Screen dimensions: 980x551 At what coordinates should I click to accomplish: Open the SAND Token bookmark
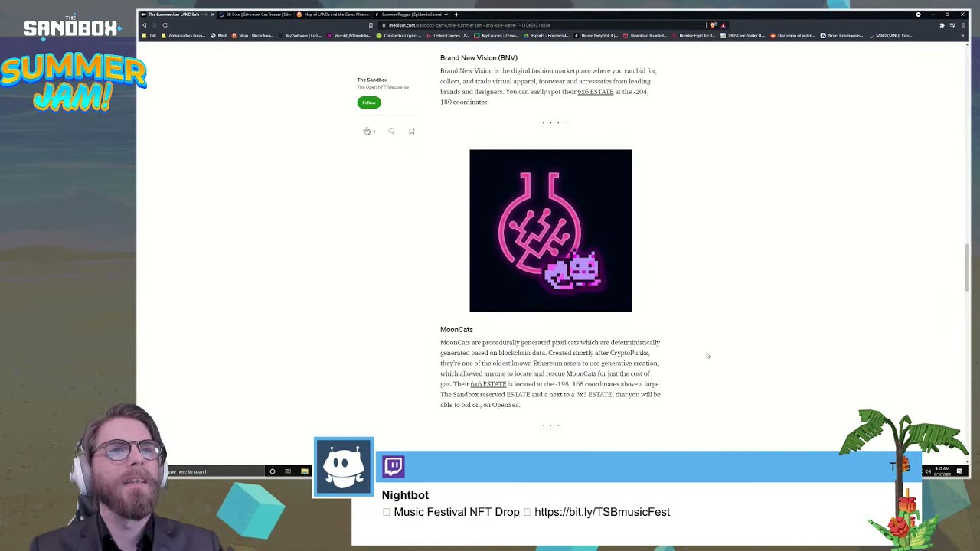tap(890, 36)
